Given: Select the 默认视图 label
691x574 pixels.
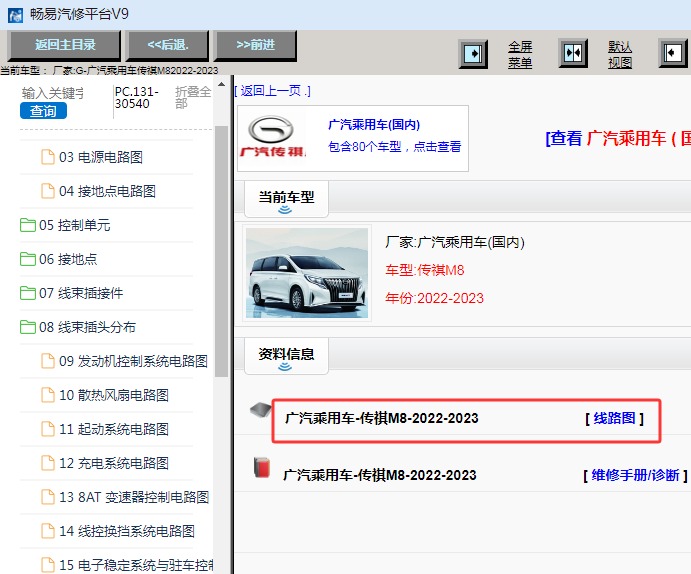Looking at the screenshot, I should click(x=620, y=55).
